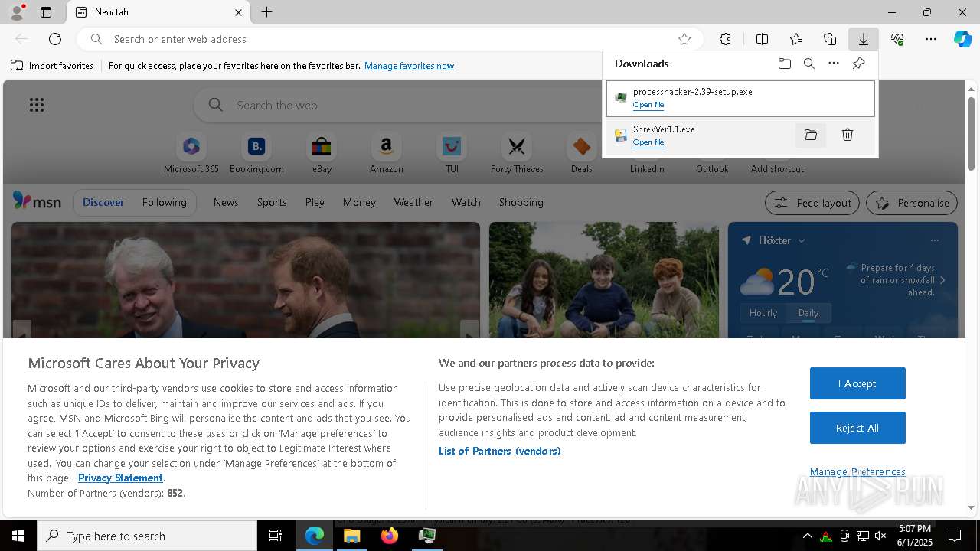The height and width of the screenshot is (551, 980).
Task: Open Privacy Statement link
Action: click(120, 478)
